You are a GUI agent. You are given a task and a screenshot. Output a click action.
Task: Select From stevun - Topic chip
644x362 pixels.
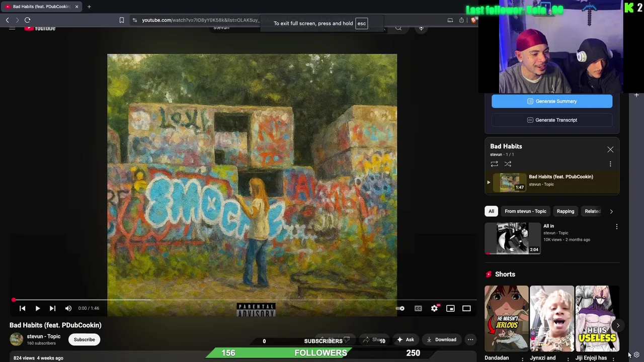[x=525, y=211]
